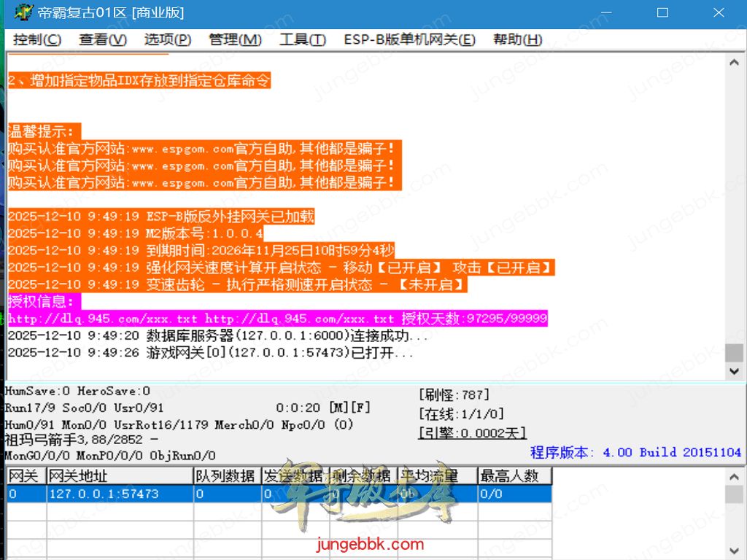Maximize the 帝霸复古01区 window

[x=662, y=13]
